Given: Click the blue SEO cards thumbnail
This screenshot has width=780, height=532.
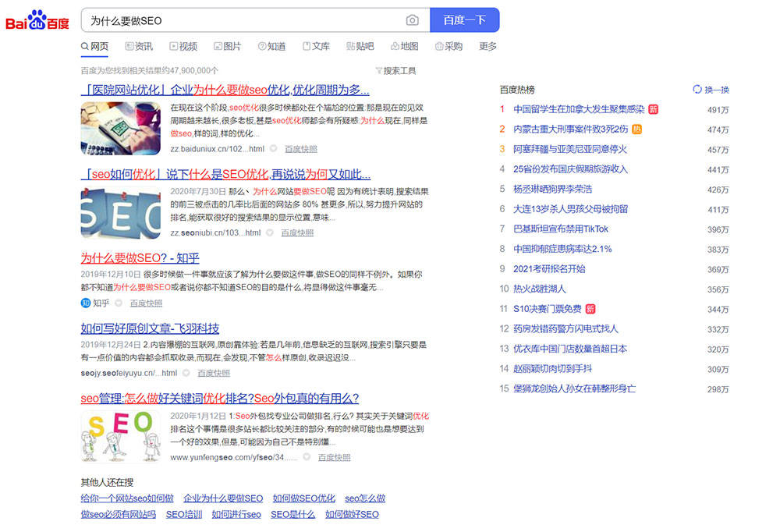Looking at the screenshot, I should pos(121,213).
